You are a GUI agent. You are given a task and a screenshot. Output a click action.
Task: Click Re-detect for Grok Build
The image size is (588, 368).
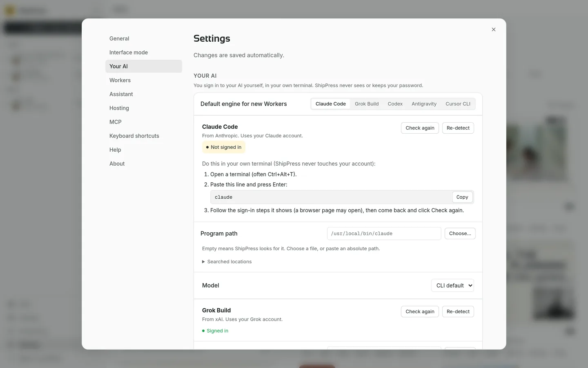tap(458, 312)
